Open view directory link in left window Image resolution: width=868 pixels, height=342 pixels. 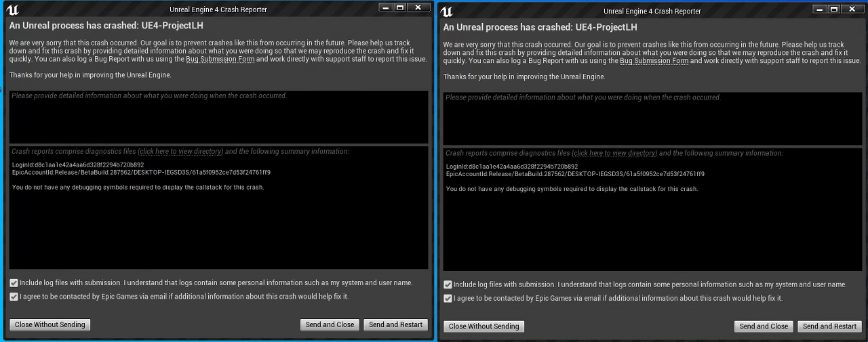point(180,152)
